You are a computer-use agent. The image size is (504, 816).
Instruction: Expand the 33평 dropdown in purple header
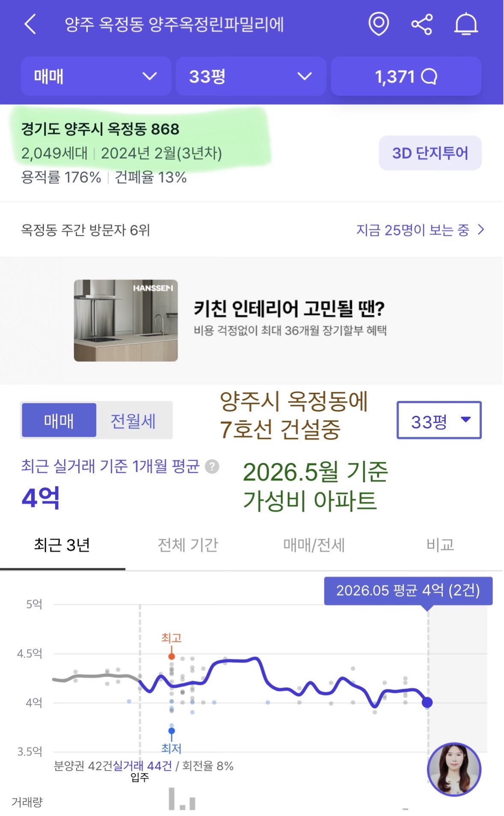pos(251,77)
